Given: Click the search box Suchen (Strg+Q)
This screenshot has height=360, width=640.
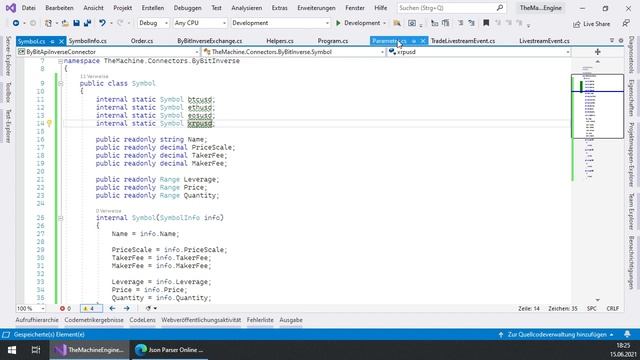Looking at the screenshot, I should tap(451, 8).
